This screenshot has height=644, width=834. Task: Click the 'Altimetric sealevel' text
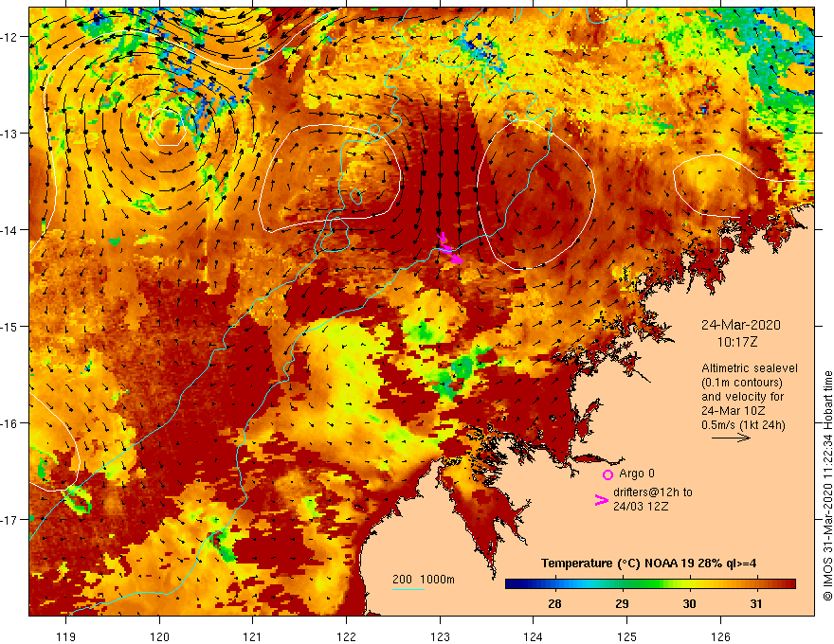[x=750, y=368]
